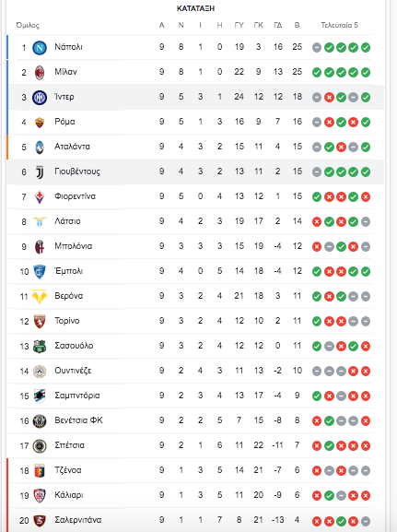Open the Salernitana team crest
397x532 pixels.
pyautogui.click(x=40, y=520)
